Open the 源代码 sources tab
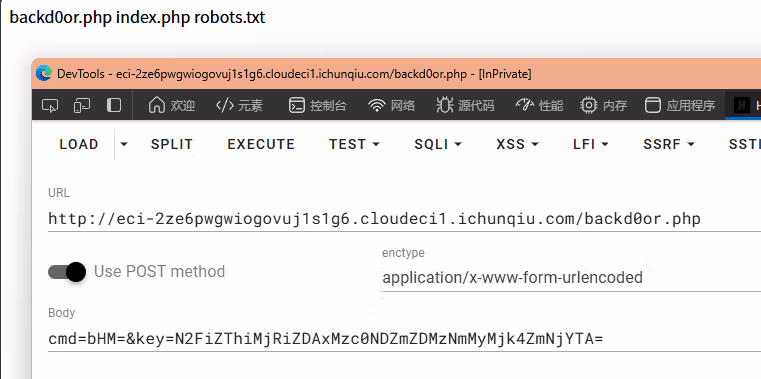 click(465, 105)
